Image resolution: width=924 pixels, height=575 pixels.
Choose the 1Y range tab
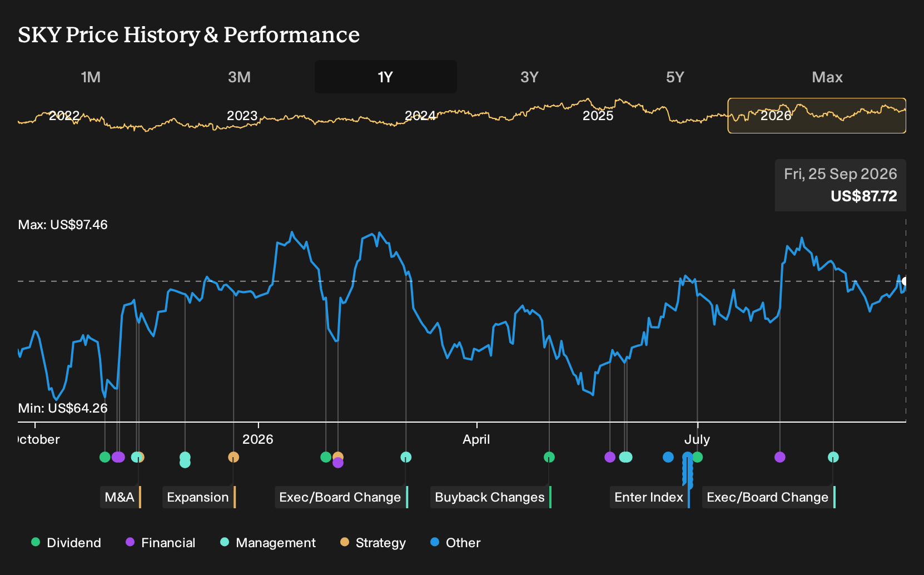386,77
